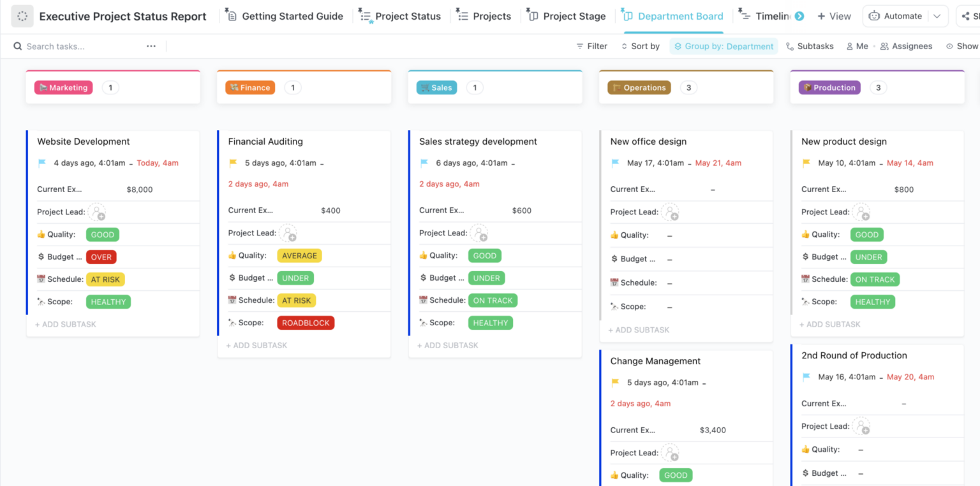980x486 pixels.
Task: Open the Project Status view tab
Action: [x=407, y=16]
